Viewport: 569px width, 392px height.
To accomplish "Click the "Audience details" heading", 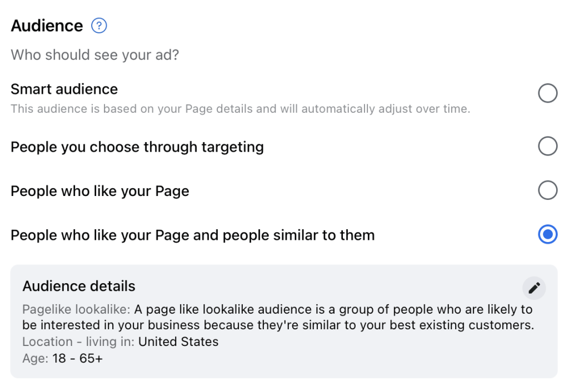I will pyautogui.click(x=79, y=287).
